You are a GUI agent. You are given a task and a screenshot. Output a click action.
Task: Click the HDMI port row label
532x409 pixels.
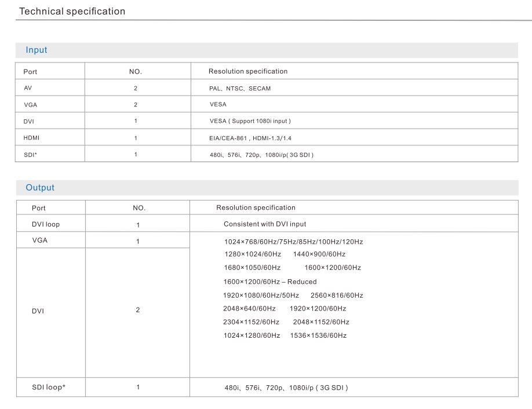31,138
